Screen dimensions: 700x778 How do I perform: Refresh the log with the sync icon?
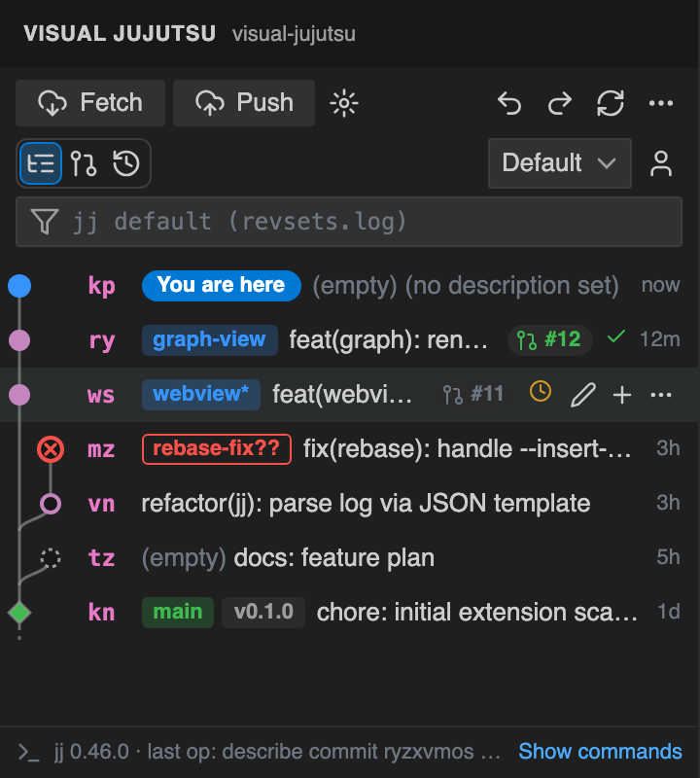click(x=611, y=103)
